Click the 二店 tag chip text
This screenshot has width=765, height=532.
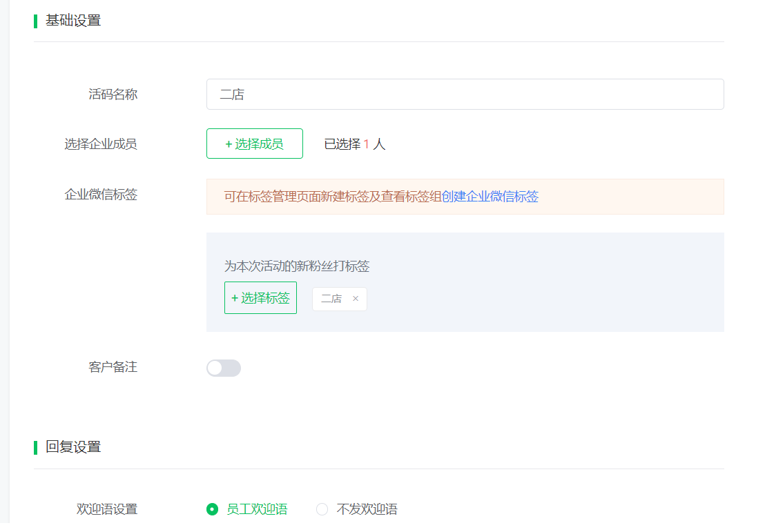click(331, 298)
